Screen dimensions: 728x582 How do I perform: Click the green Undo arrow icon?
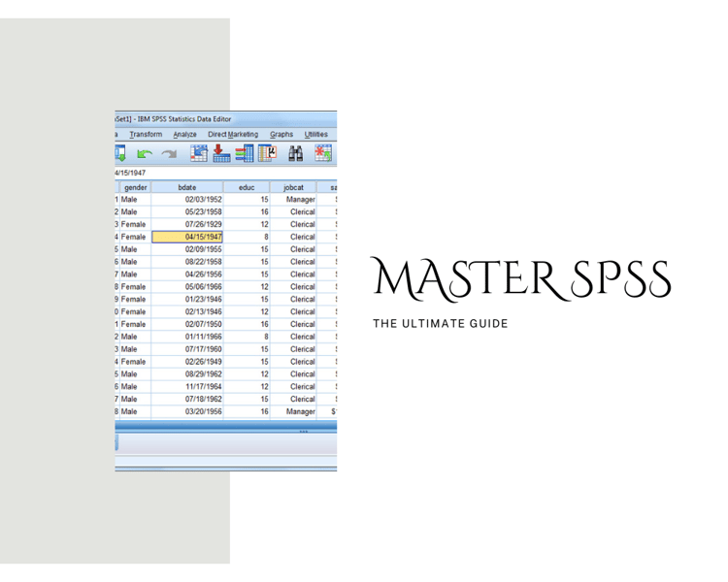pyautogui.click(x=145, y=153)
